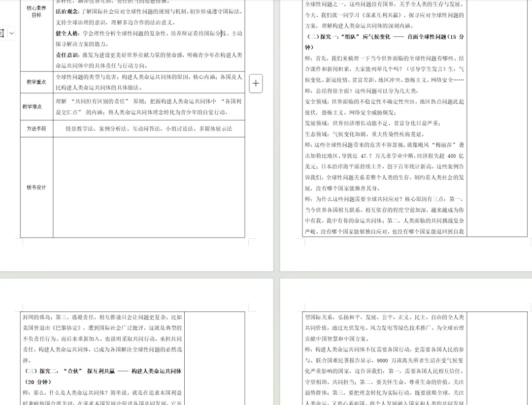This screenshot has height=405, width=532.
Task: Click the 方法手段 row label
Action: [x=36, y=129]
